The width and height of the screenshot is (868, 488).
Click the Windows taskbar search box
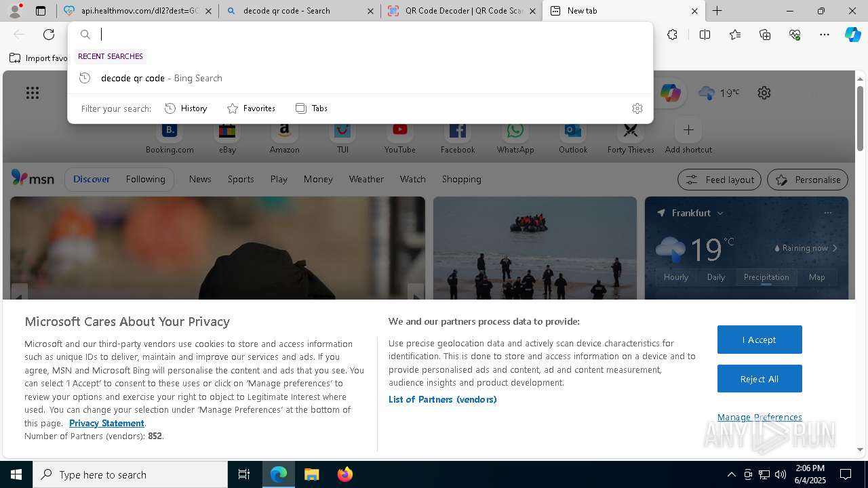[130, 474]
